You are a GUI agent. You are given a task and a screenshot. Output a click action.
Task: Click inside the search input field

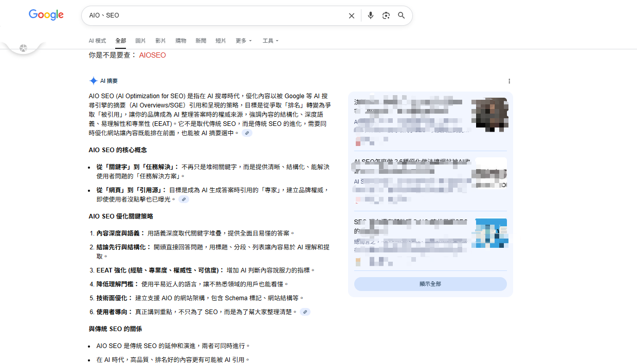point(216,15)
